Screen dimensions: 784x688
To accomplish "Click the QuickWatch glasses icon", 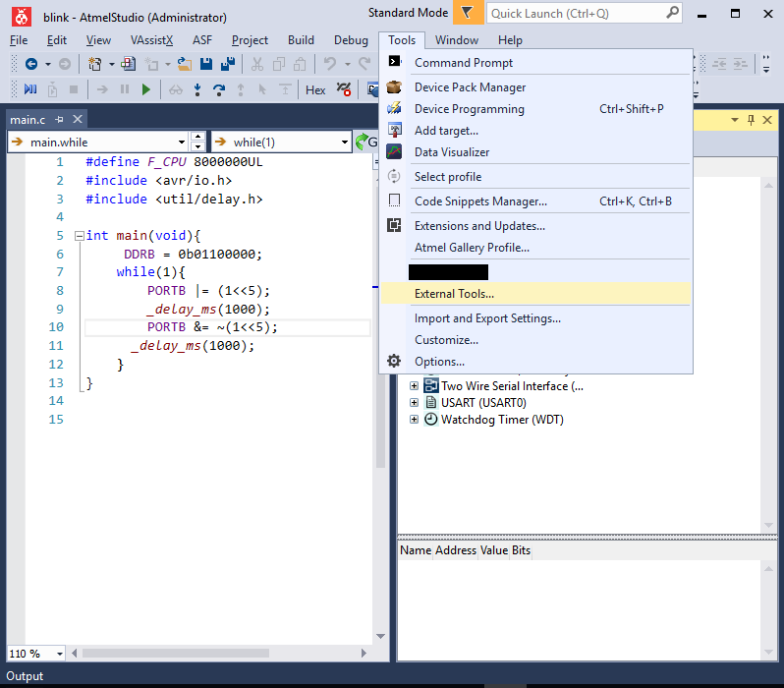I will (176, 90).
